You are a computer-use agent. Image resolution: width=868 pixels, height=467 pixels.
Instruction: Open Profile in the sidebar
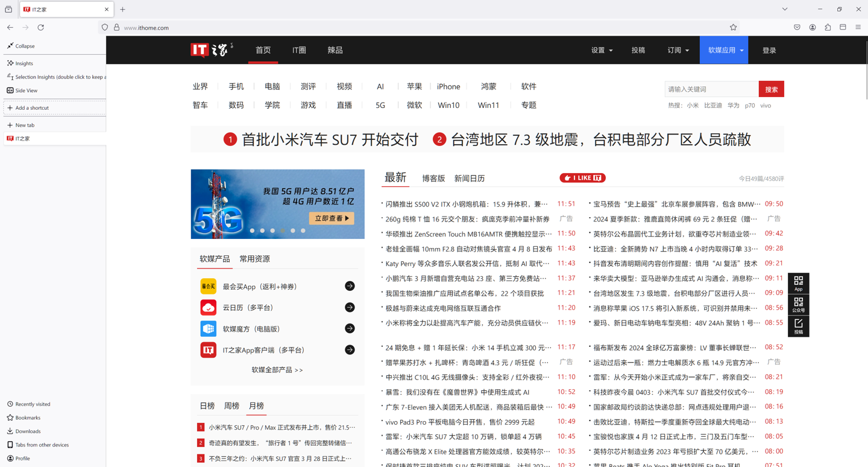tap(19, 459)
